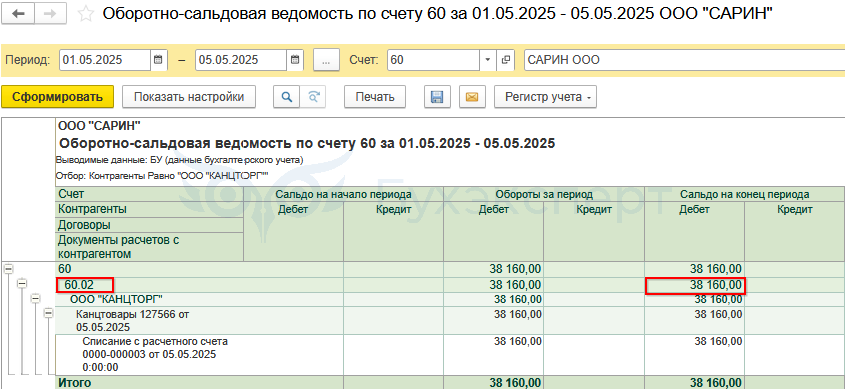Click the bold report title line
Viewport: 845px width, 389px height.
[x=307, y=143]
